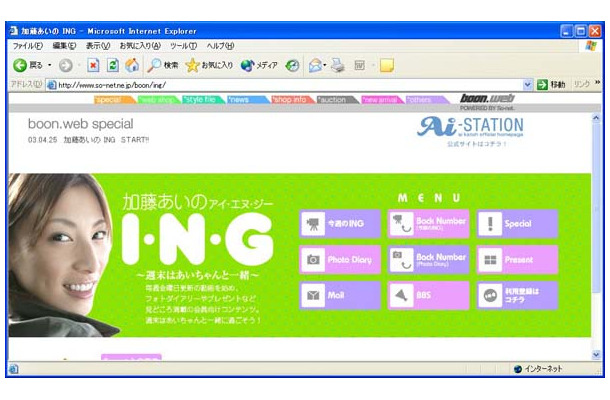Open the Mail menu button
The image size is (610, 400).
click(340, 295)
